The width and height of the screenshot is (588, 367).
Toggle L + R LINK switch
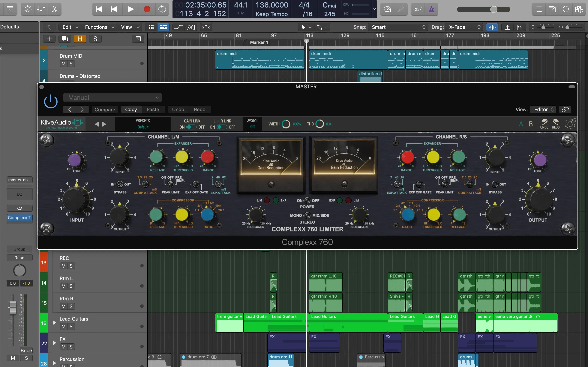click(222, 127)
